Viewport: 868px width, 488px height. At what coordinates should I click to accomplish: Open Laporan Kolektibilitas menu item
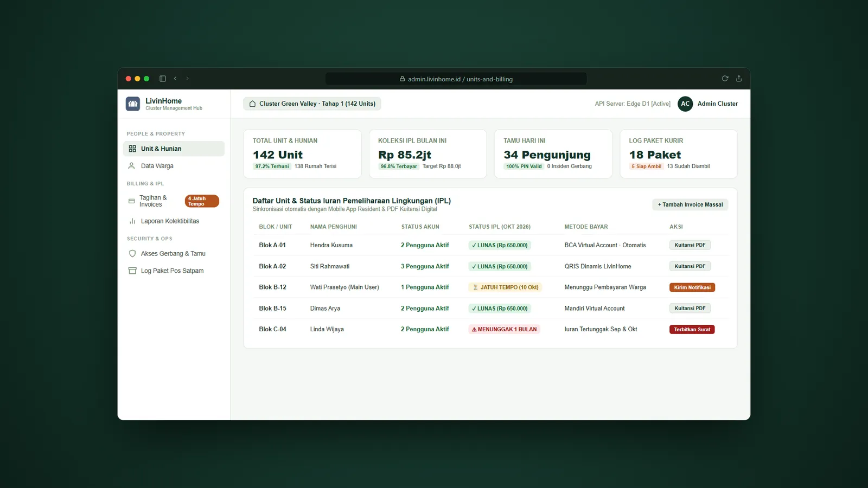click(x=174, y=221)
